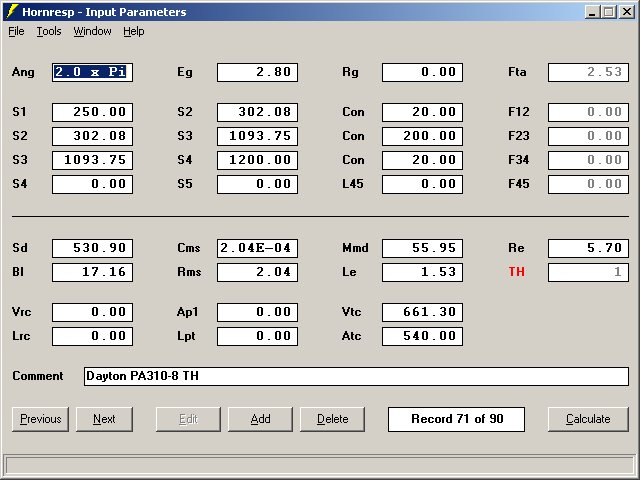Click the Cms field showing 2.04E-04

[x=257, y=248]
